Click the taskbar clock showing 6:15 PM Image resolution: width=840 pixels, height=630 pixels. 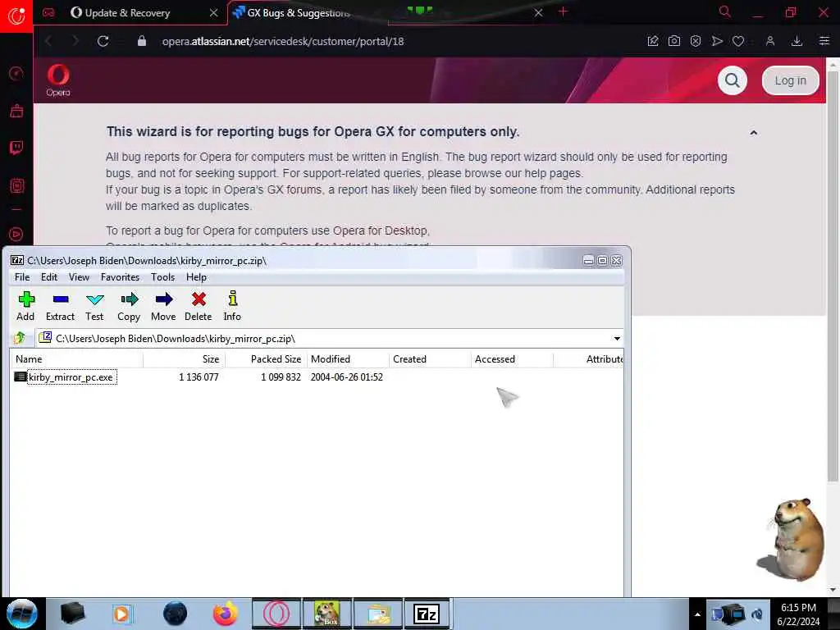798,614
